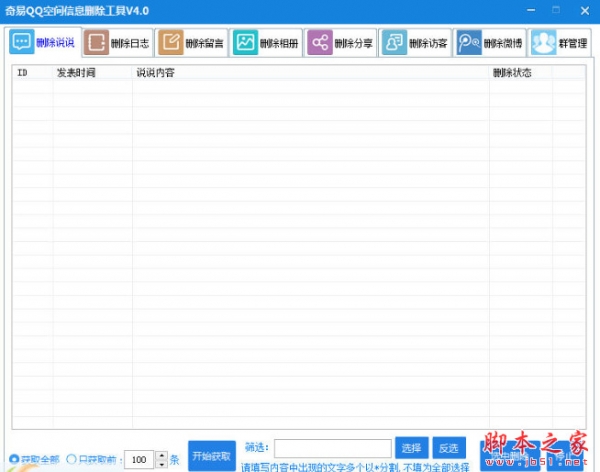Click the 删除分享 share icon
The width and height of the screenshot is (600, 472).
coord(320,42)
